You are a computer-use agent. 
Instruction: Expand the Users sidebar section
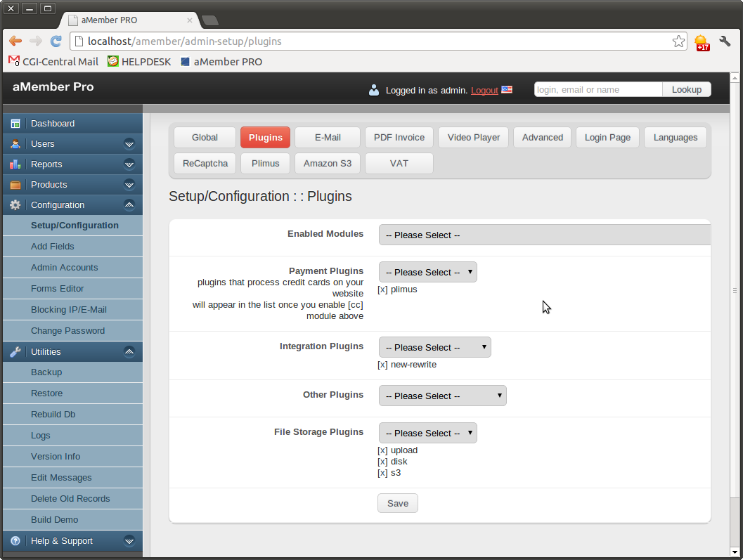pyautogui.click(x=129, y=144)
